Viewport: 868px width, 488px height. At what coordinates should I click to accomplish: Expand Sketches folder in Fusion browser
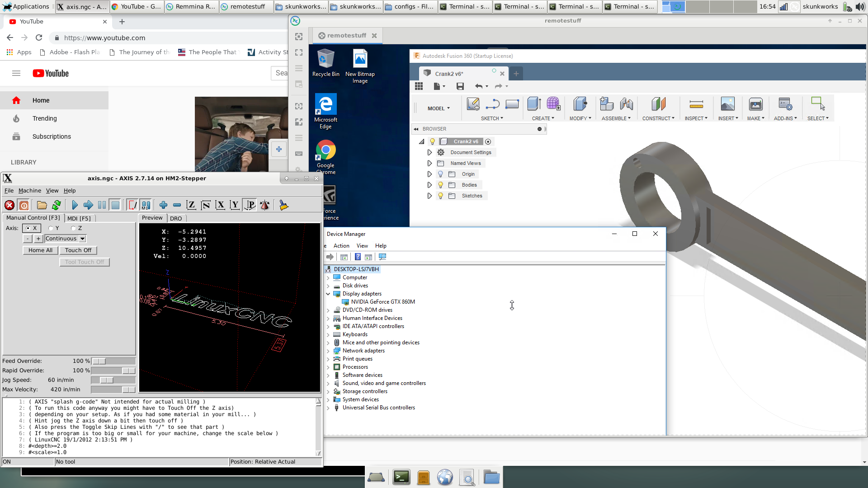[429, 196]
